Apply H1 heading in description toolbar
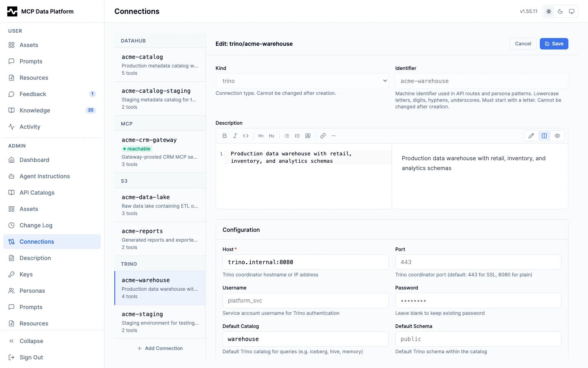 (261, 136)
